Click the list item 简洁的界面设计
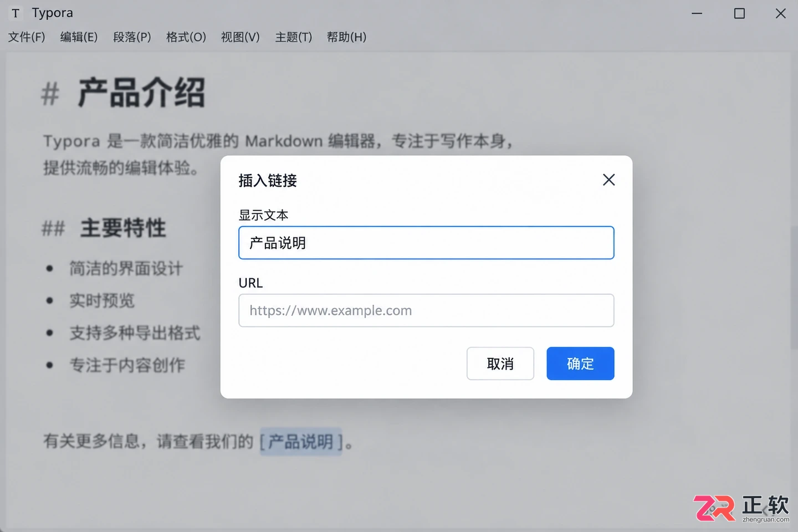 point(126,269)
